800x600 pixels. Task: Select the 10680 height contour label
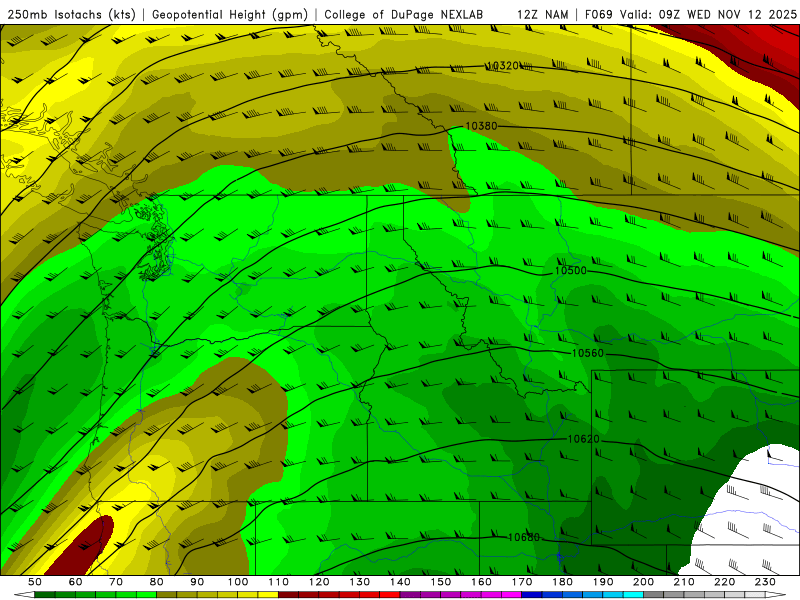point(524,537)
